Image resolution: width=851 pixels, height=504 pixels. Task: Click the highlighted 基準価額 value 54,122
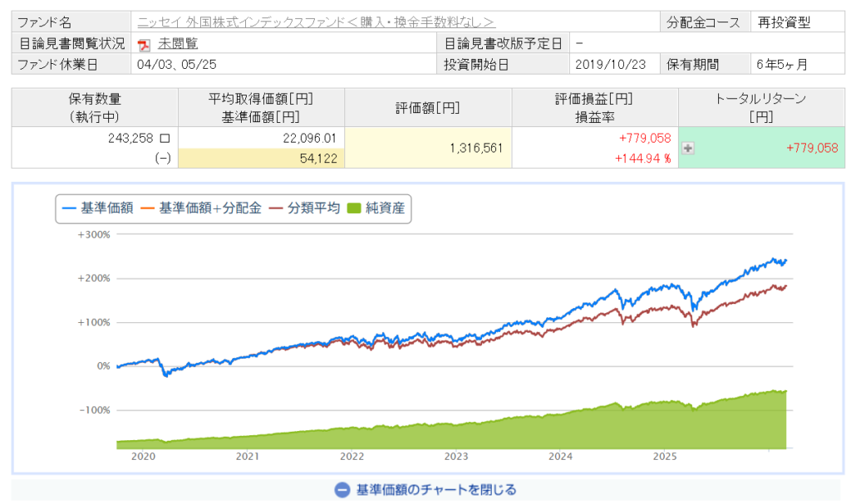tap(316, 158)
